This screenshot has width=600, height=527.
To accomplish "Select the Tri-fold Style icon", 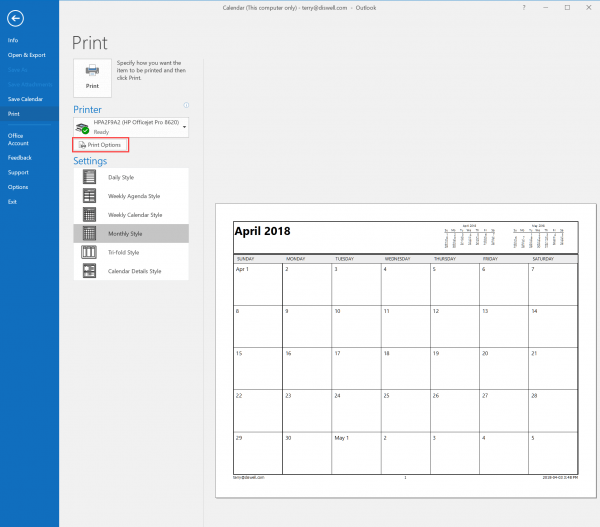I will (89, 252).
